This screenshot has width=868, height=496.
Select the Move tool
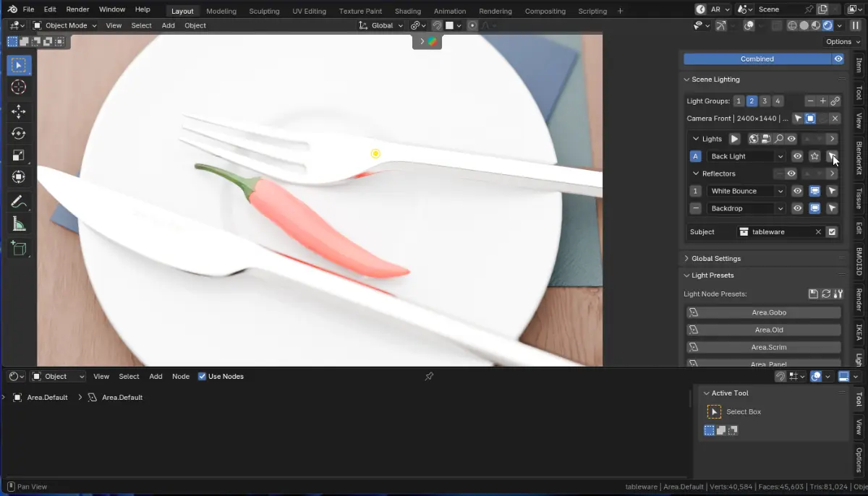(x=19, y=111)
